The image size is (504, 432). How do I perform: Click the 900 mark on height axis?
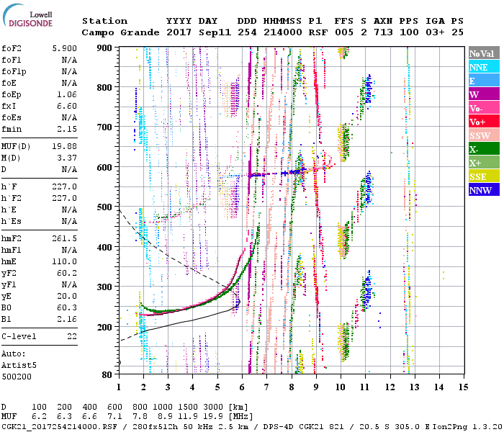click(x=106, y=48)
